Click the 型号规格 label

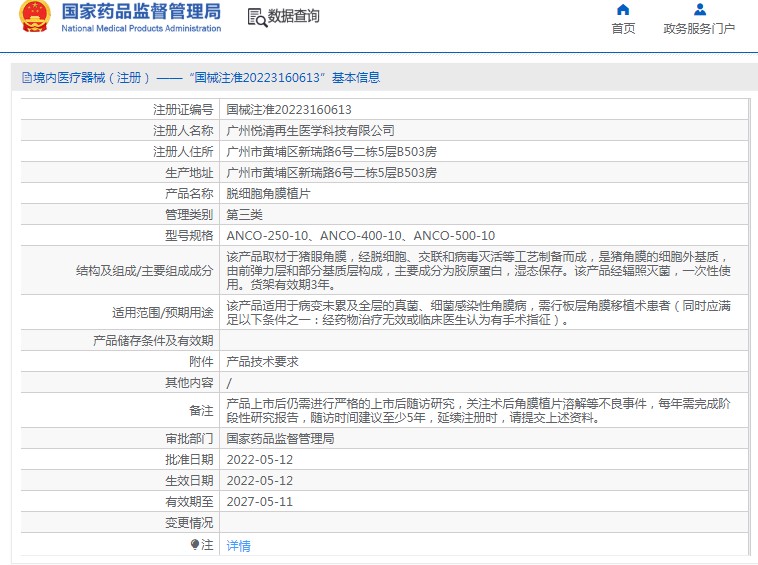pyautogui.click(x=189, y=236)
